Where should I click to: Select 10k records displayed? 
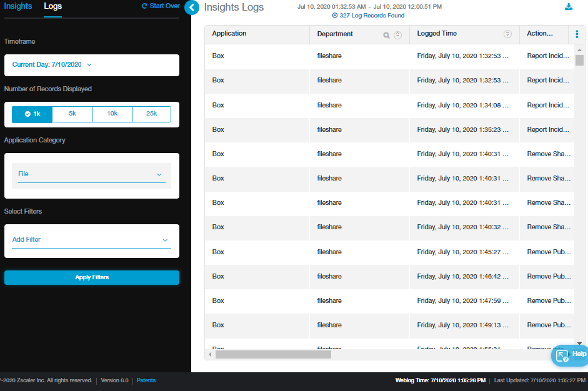click(112, 114)
